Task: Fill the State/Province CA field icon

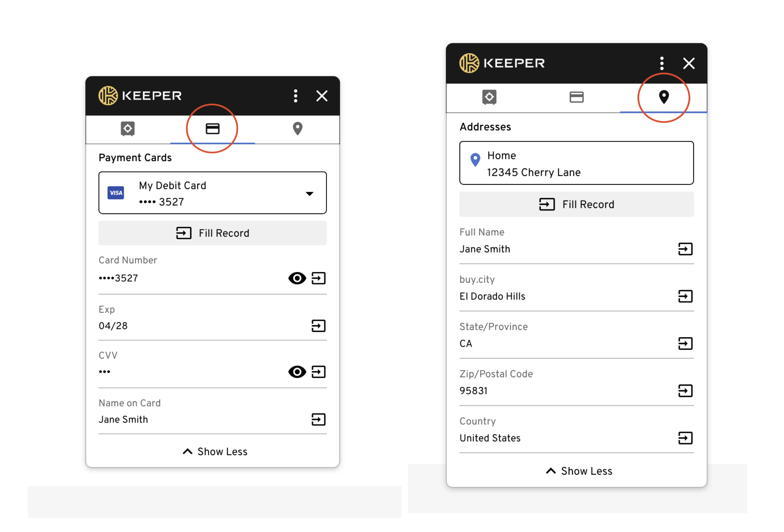Action: click(685, 343)
